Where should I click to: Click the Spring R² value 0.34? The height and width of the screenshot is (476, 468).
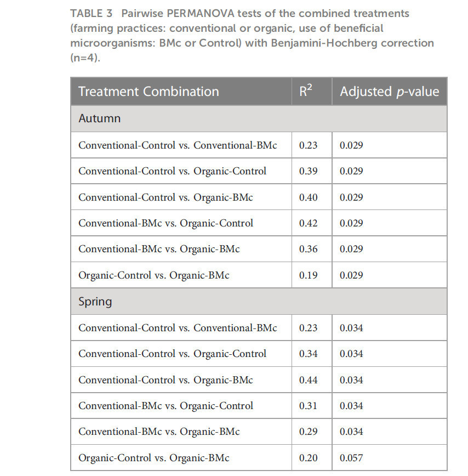click(x=308, y=354)
